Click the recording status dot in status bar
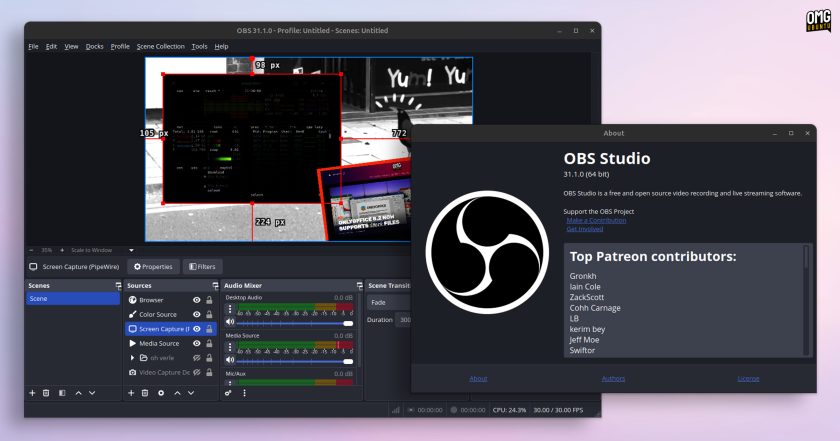The image size is (840, 441). [x=454, y=410]
